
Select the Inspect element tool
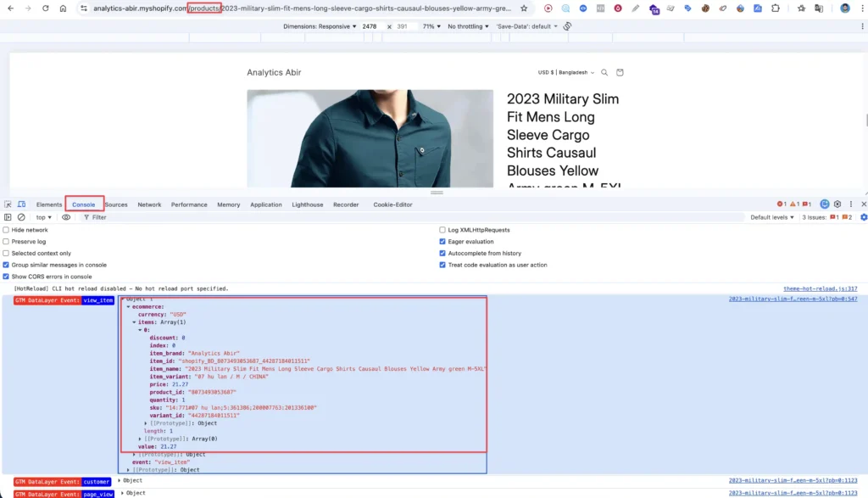pos(8,204)
